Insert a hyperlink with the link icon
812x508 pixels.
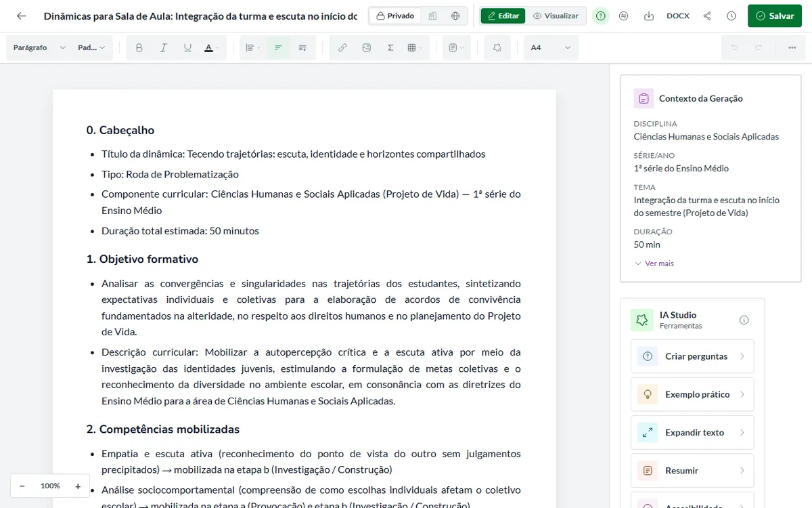coord(342,48)
